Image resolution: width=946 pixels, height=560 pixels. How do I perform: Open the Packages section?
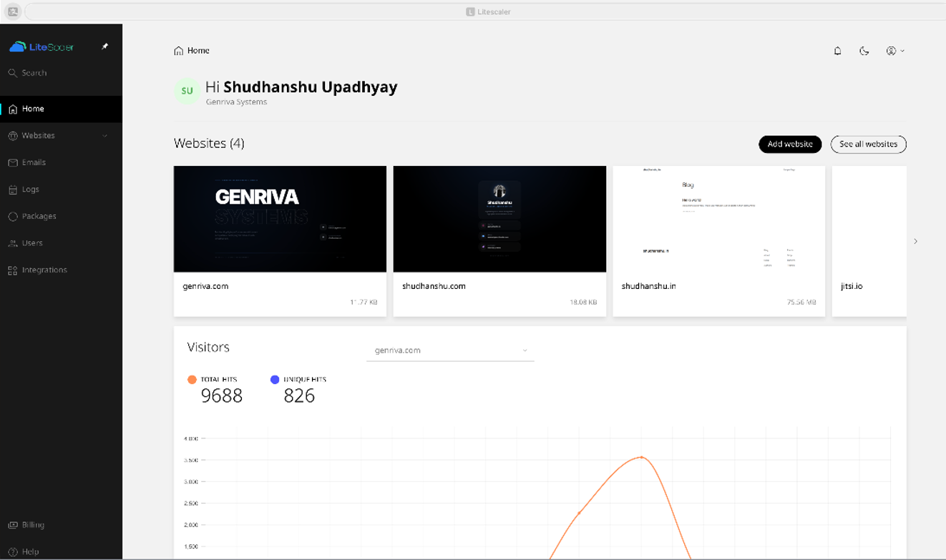(x=37, y=216)
